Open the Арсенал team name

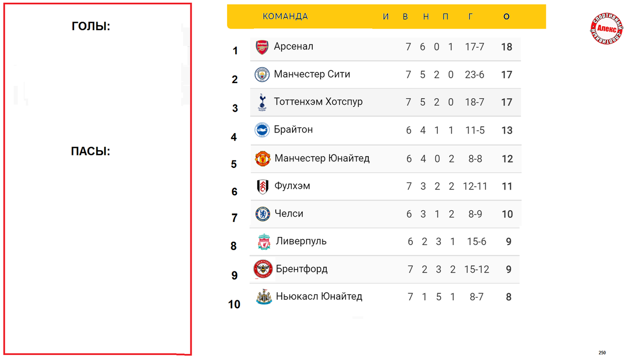click(x=294, y=47)
